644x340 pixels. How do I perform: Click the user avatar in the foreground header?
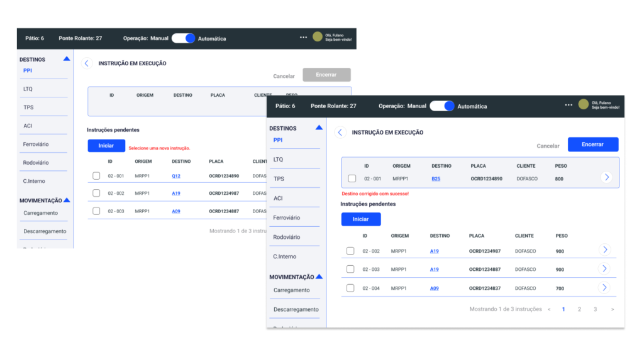tap(584, 105)
